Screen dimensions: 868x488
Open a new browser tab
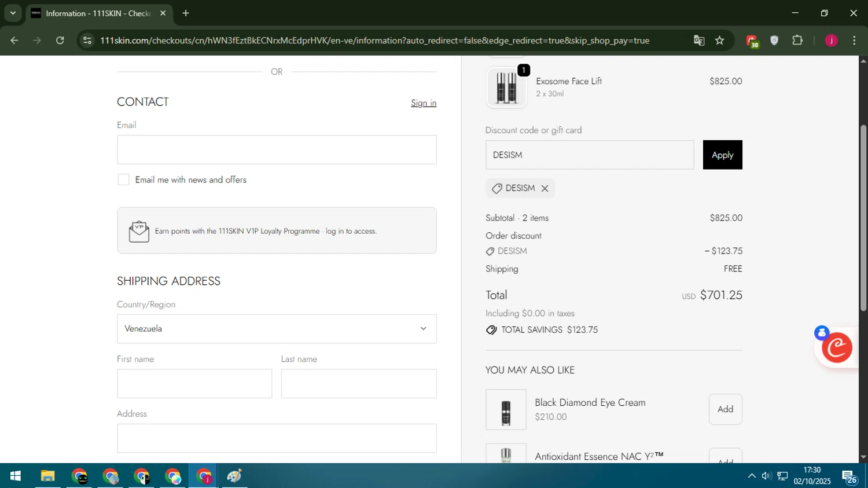click(186, 13)
